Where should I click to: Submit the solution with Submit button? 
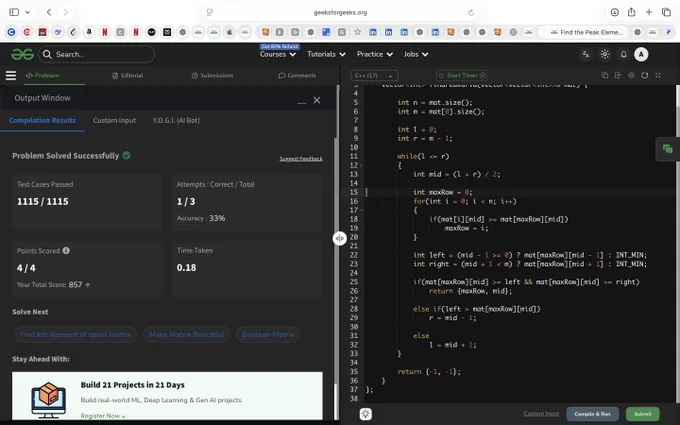click(x=643, y=414)
